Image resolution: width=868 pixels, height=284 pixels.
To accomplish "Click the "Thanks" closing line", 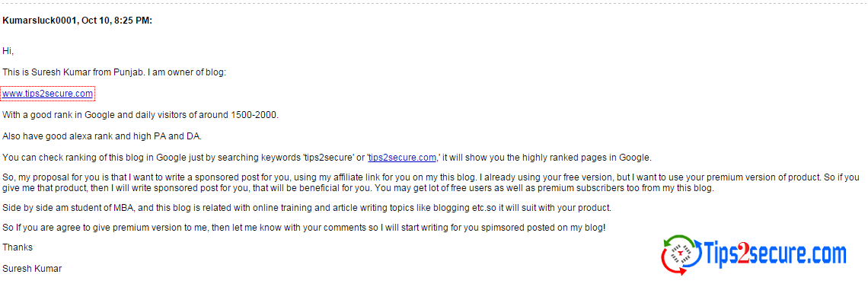I will [18, 247].
